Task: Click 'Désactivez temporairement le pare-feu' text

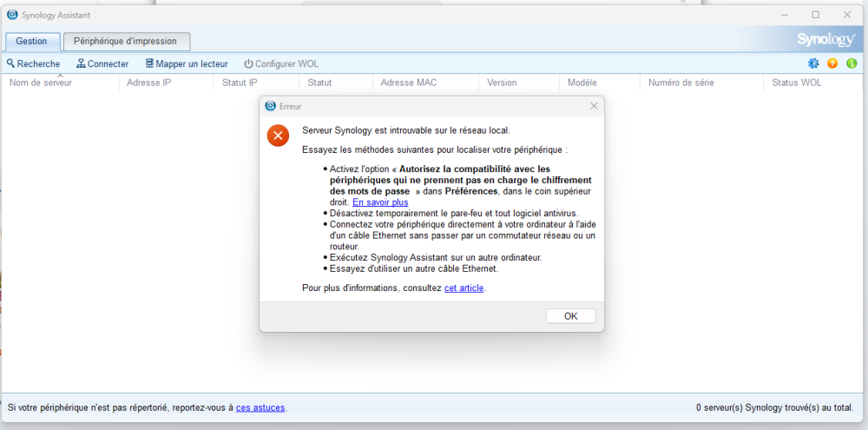Action: point(454,213)
